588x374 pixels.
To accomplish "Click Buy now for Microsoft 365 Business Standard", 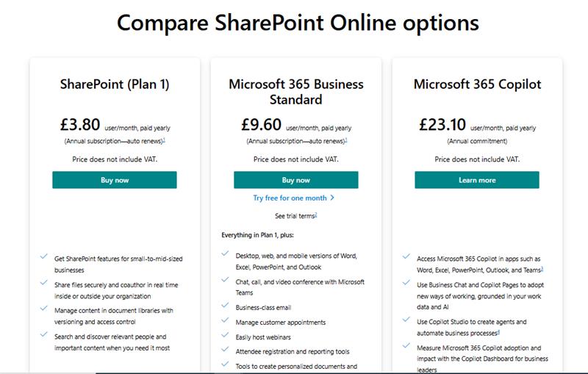I will 296,180.
